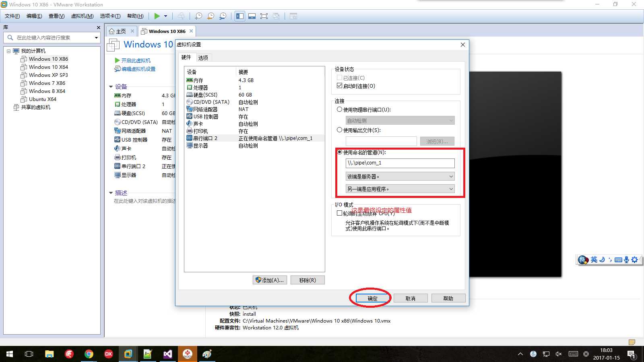Image resolution: width=644 pixels, height=362 pixels.
Task: Select Windows XP SP3 in library tree
Action: tap(48, 75)
